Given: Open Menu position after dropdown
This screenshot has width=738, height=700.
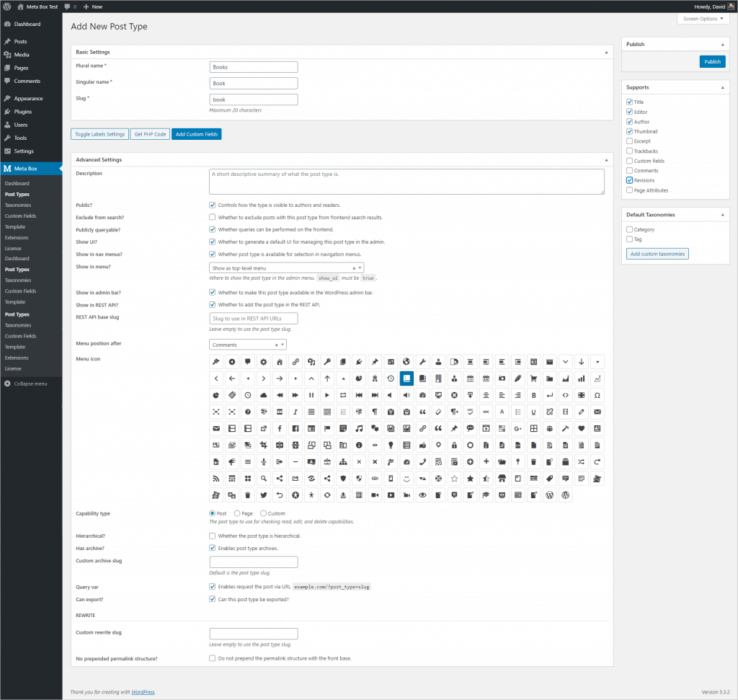Looking at the screenshot, I should (x=248, y=345).
